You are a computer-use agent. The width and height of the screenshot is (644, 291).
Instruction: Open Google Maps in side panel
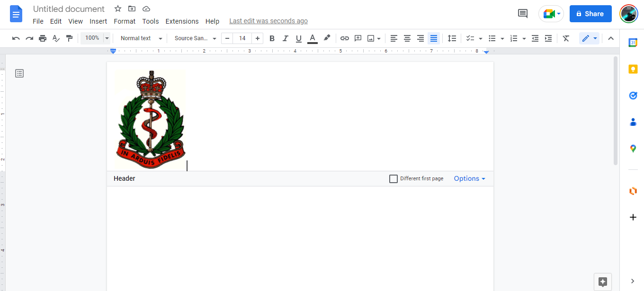633,149
